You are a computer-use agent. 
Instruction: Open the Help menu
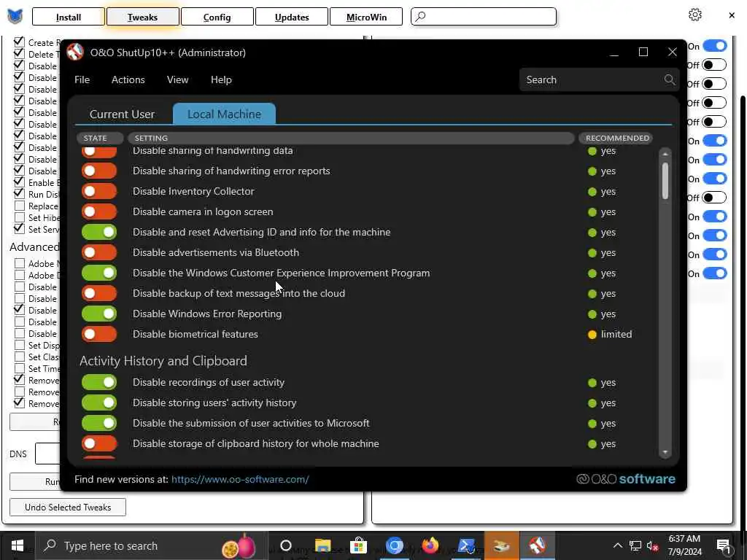pos(221,79)
